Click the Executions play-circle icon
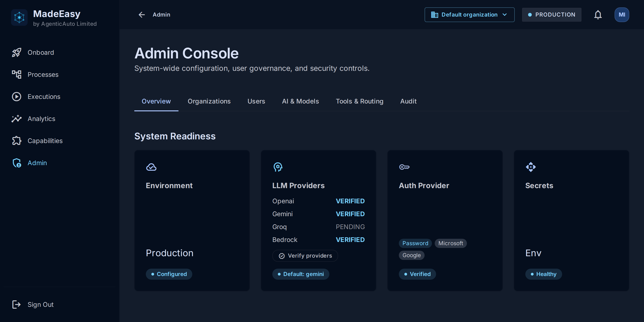Viewport: 644px width, 322px height. (17, 97)
